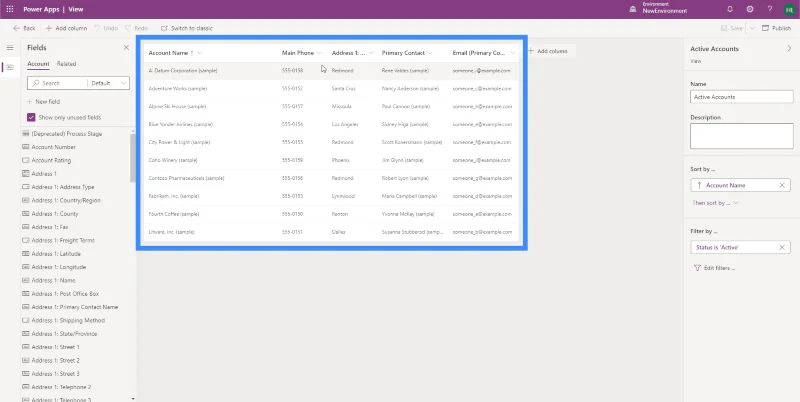Toggle Show only unused fields checkbox

(x=31, y=117)
